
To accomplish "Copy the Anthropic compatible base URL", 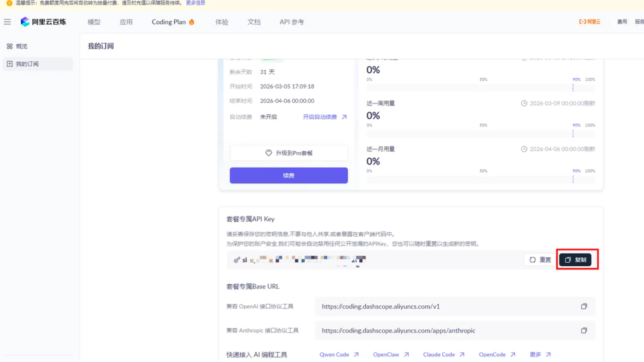I will 584,330.
